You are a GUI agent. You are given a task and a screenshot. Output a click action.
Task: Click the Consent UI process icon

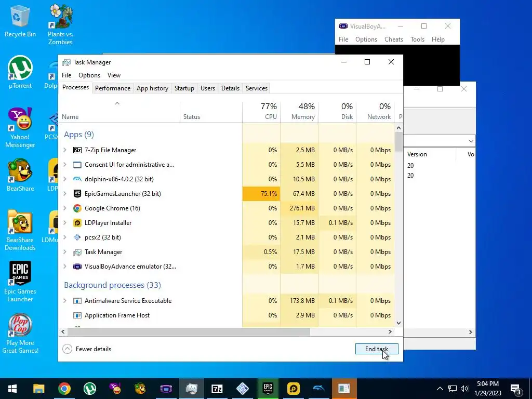click(x=77, y=165)
